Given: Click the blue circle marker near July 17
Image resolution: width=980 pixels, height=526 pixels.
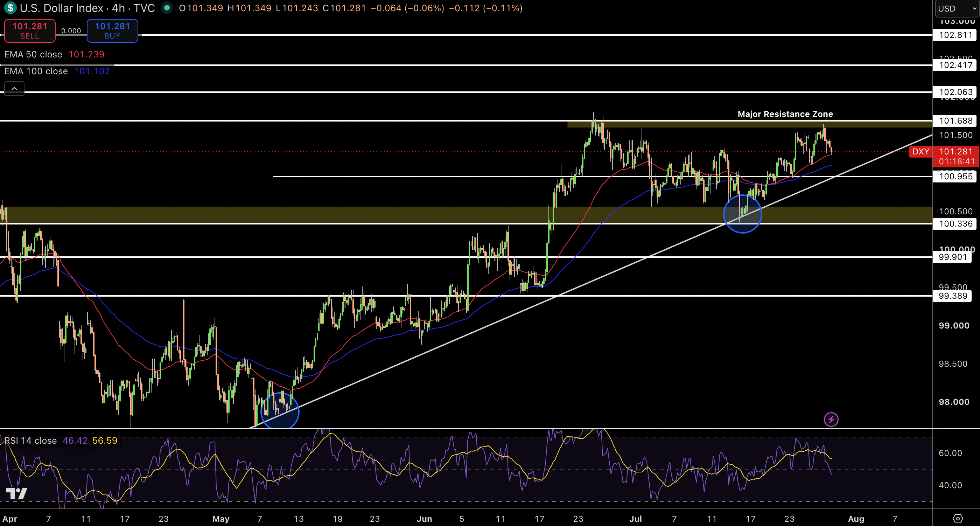Looking at the screenshot, I should point(742,214).
